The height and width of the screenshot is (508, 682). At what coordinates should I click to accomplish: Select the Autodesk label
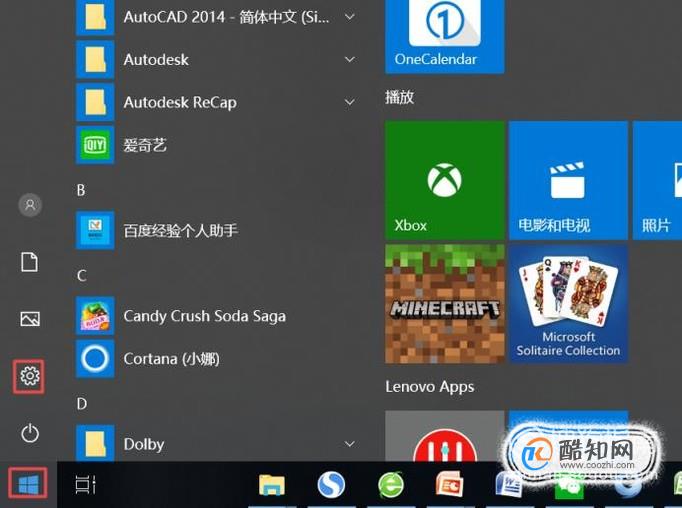[156, 60]
